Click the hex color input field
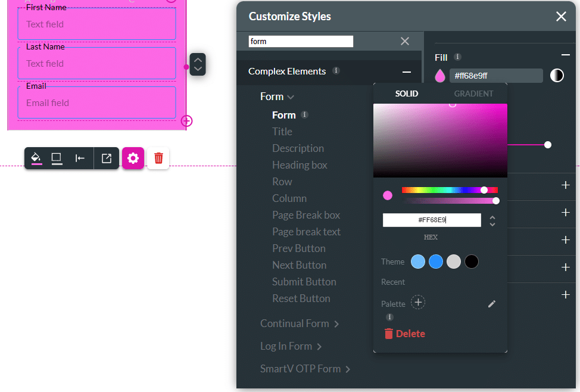This screenshot has width=580, height=392. tap(431, 220)
